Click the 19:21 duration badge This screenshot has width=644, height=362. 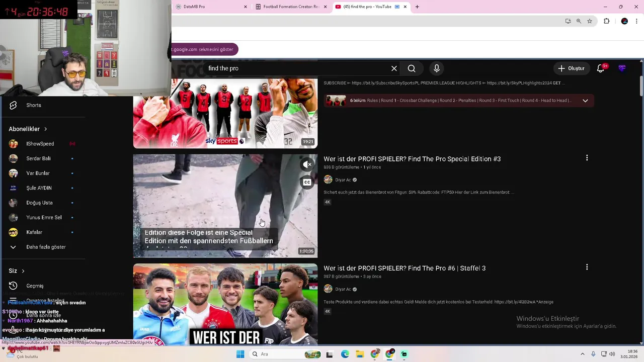click(x=308, y=142)
